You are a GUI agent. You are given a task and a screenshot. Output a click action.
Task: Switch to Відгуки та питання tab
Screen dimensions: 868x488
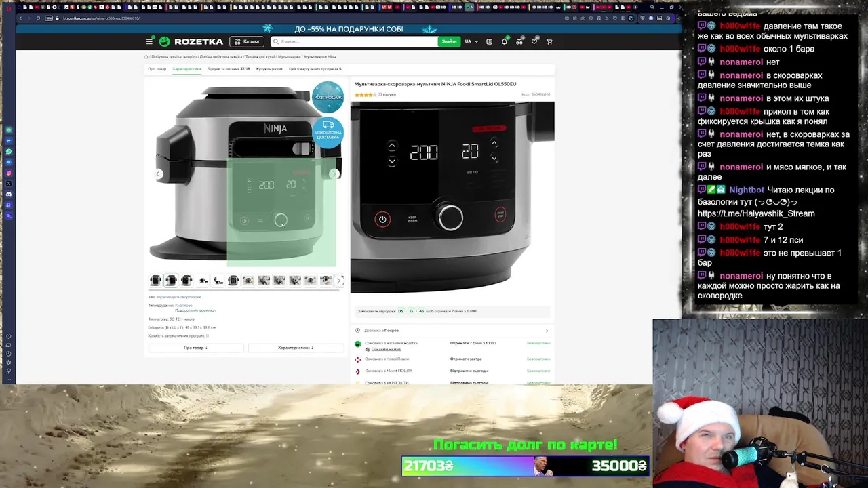click(229, 69)
